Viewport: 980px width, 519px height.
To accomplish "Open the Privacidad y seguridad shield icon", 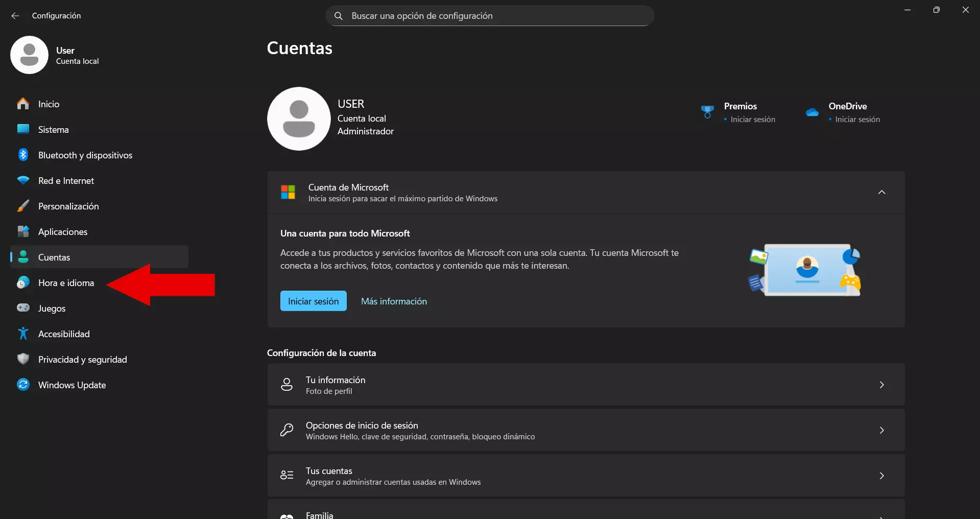I will coord(23,359).
